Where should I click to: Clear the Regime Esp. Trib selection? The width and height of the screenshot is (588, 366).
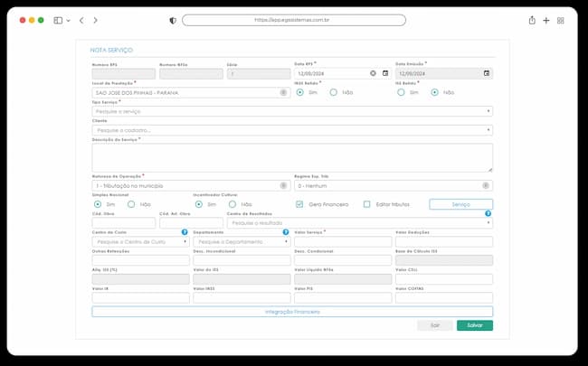486,185
